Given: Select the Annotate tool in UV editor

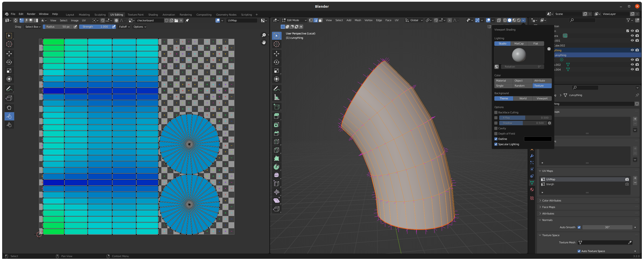Looking at the screenshot, I should click(9, 89).
